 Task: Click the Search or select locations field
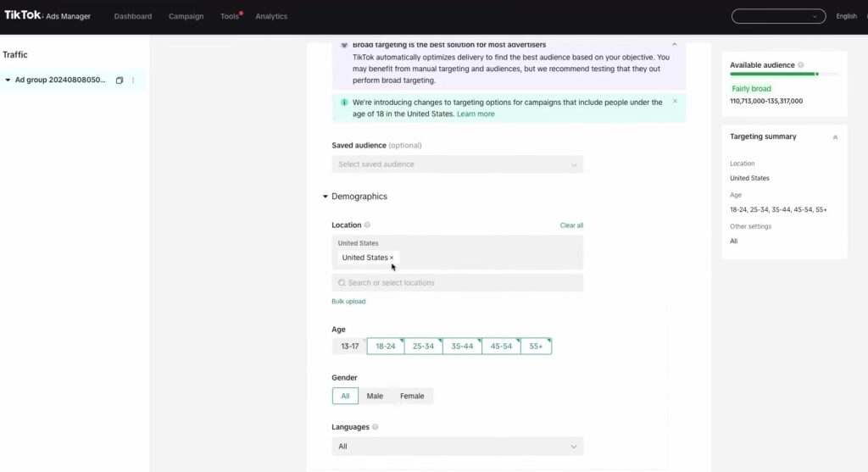[x=457, y=283]
